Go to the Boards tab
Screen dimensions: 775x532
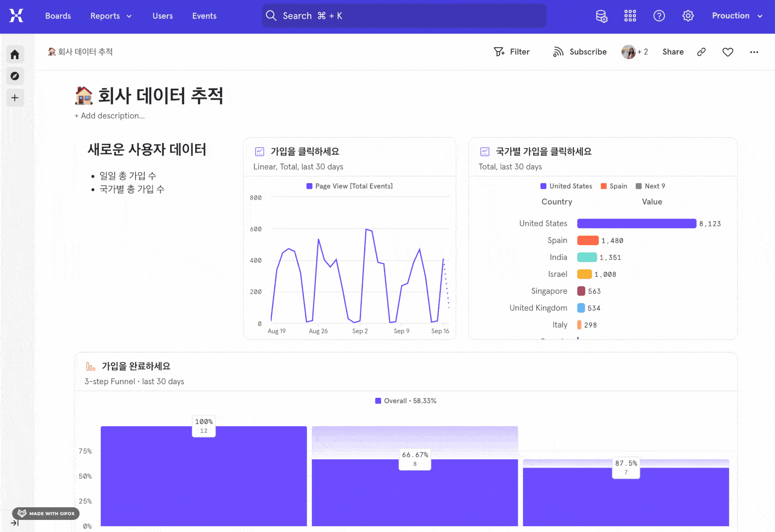point(58,16)
